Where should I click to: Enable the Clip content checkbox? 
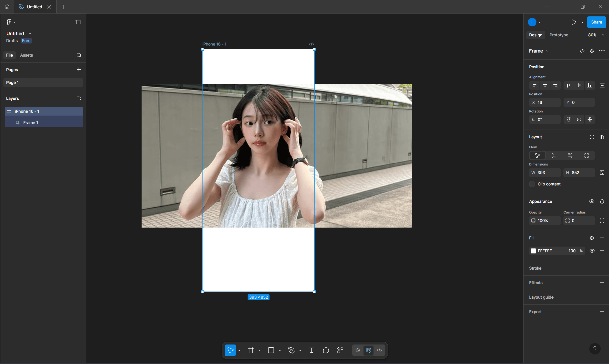(x=532, y=184)
